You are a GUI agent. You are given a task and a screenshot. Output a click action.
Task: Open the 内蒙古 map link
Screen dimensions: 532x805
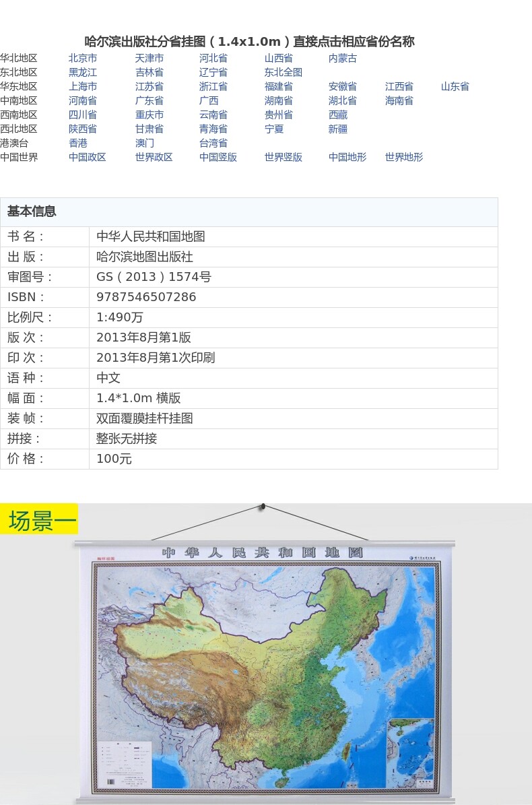tap(343, 58)
